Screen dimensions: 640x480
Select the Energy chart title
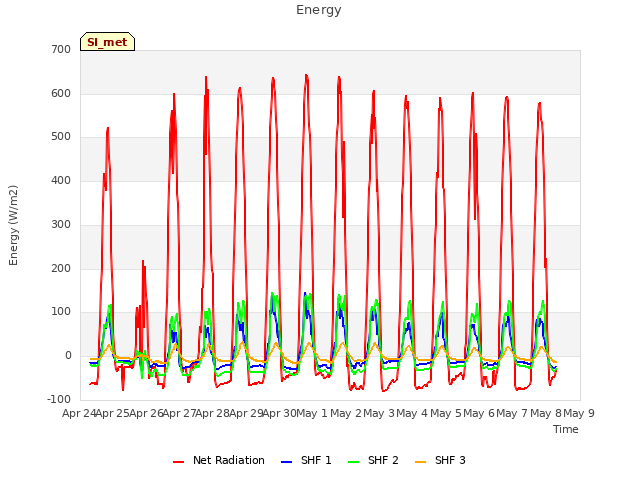pos(319,10)
